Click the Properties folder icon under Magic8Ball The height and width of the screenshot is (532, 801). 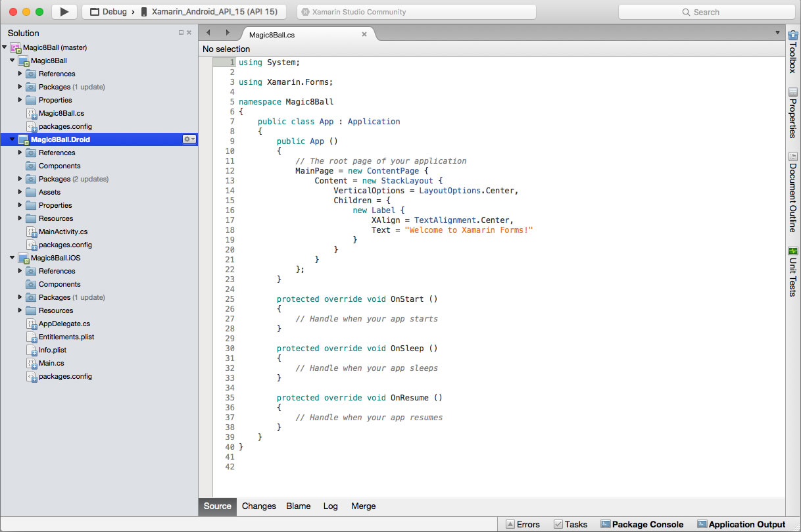pos(31,100)
